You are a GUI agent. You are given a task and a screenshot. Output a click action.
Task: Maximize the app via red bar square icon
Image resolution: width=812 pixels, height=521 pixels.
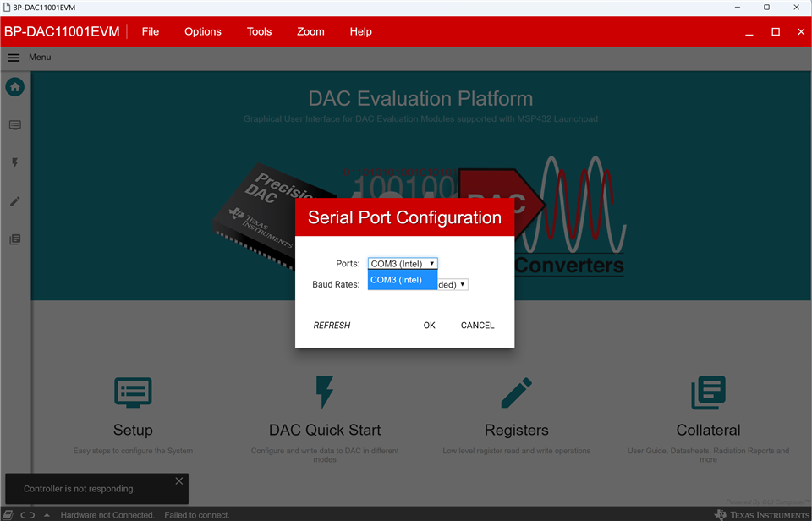pos(776,31)
